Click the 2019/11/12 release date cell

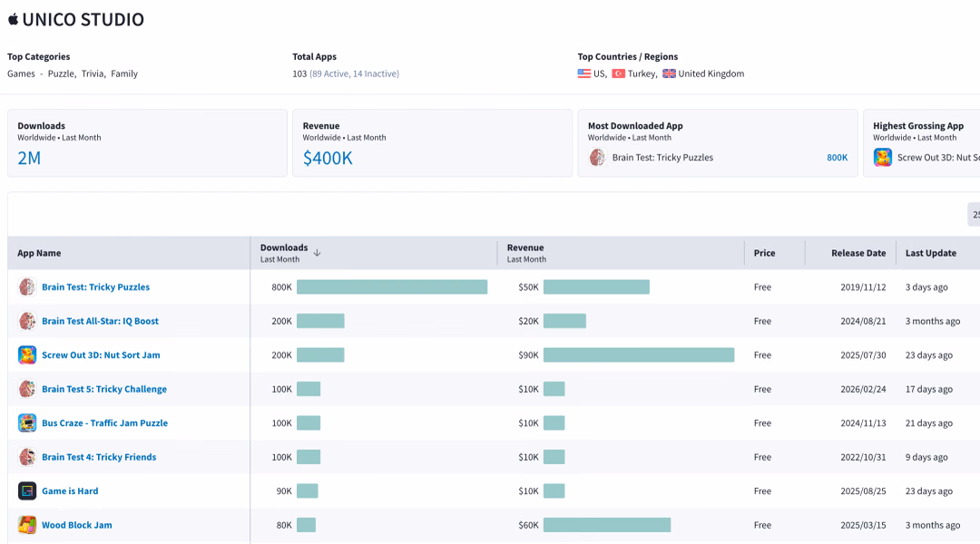(863, 287)
